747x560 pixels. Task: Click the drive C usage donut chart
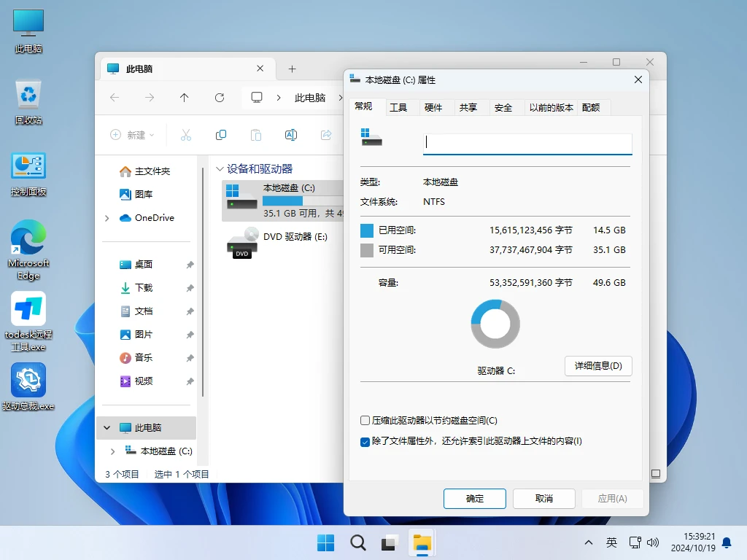(495, 324)
